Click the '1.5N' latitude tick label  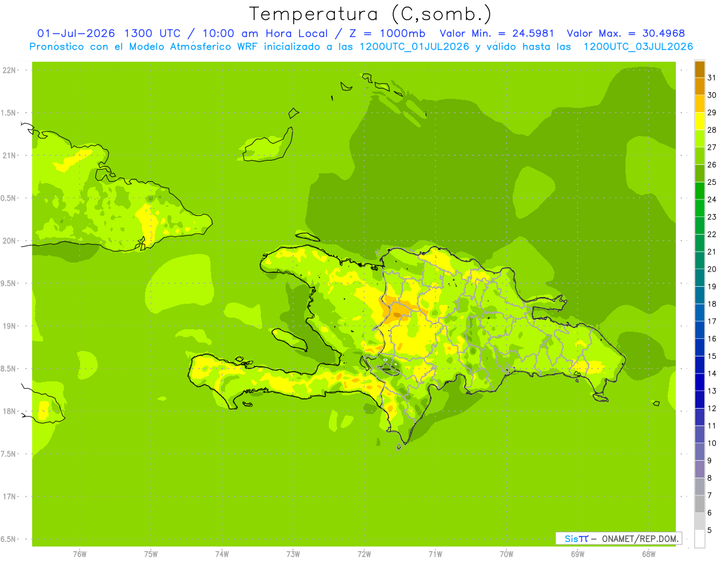9,113
